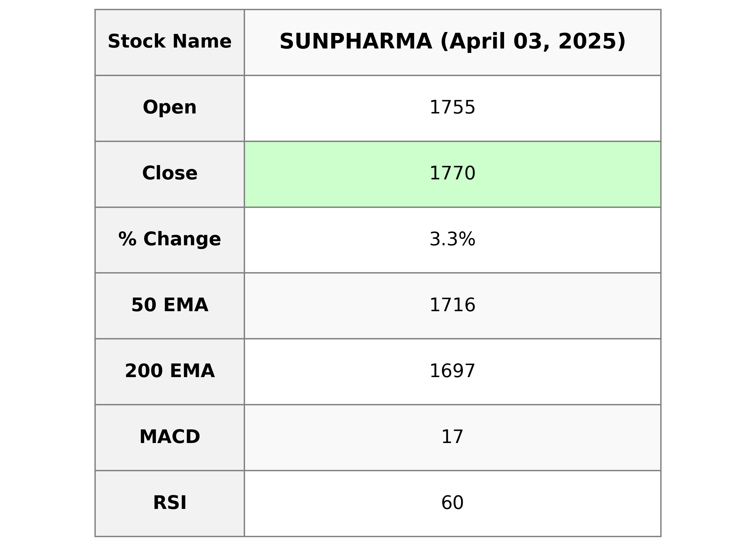Click the MACD value 17
756x546 pixels.
click(x=452, y=437)
